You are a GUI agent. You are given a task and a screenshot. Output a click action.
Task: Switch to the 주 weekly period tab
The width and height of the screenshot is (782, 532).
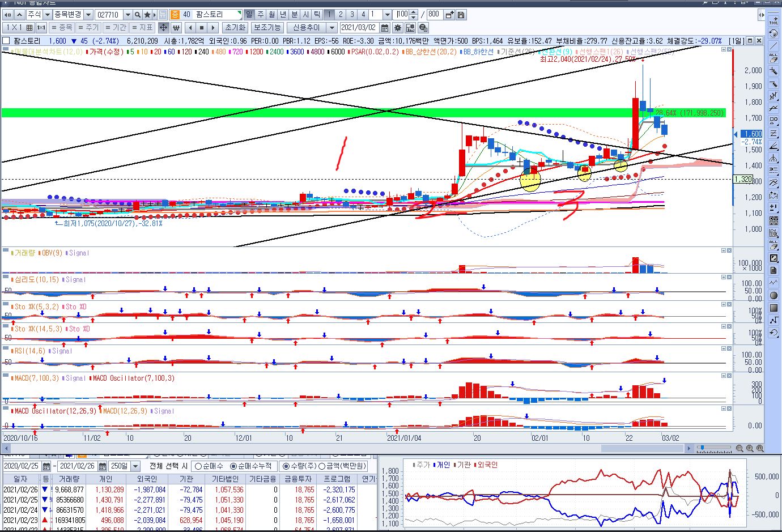260,15
